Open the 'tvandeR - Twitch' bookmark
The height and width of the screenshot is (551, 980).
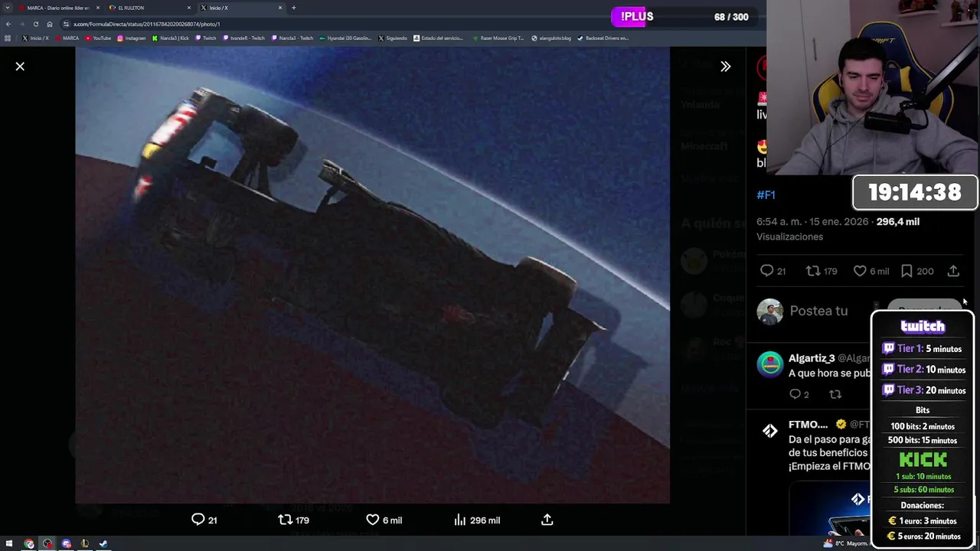point(243,38)
